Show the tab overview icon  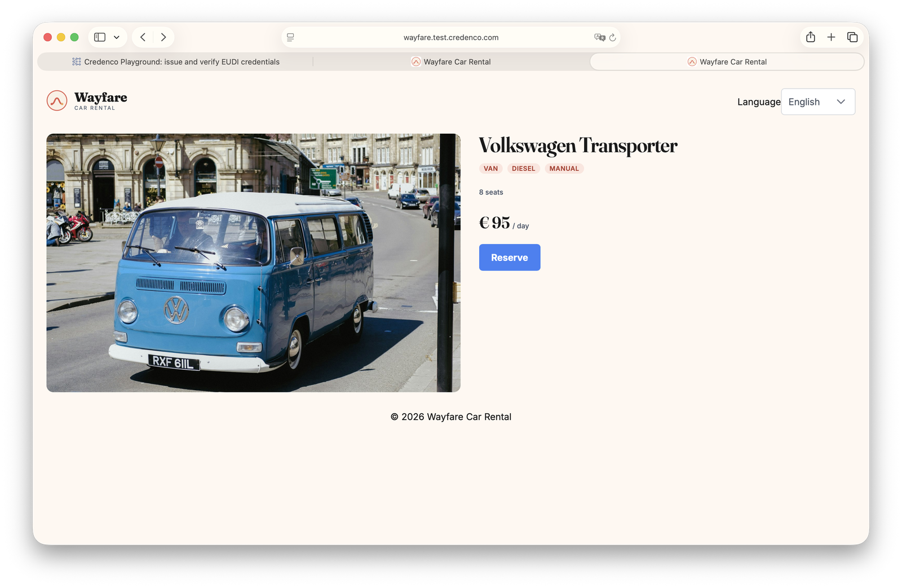(852, 37)
